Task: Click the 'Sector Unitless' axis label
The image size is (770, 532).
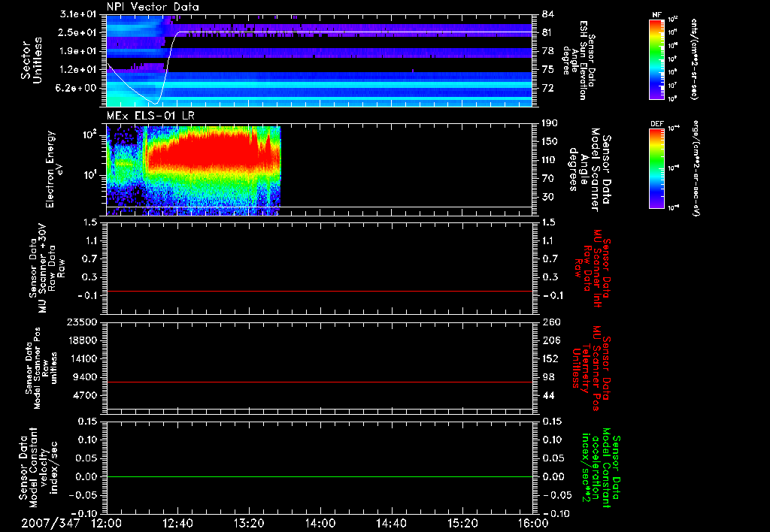Action: click(32, 60)
